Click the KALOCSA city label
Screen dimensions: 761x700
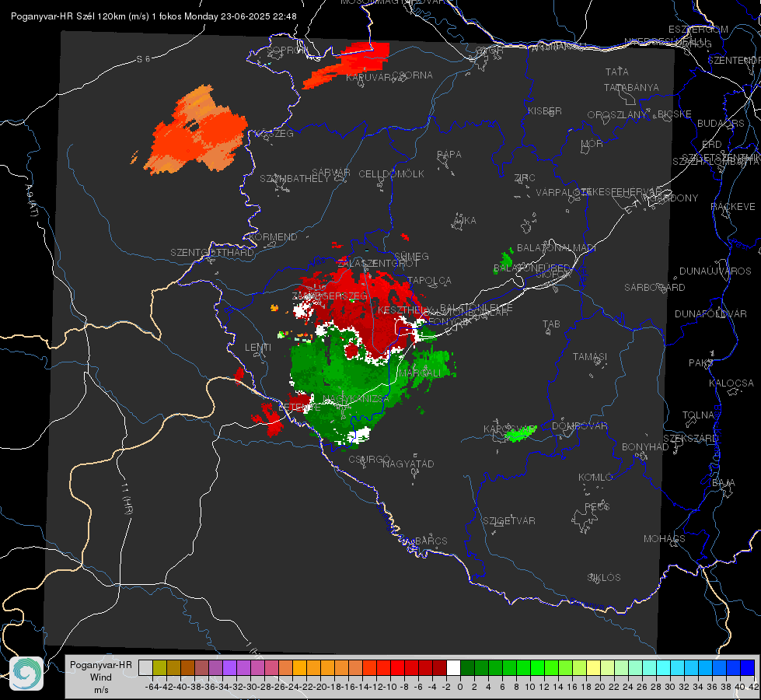tap(731, 383)
